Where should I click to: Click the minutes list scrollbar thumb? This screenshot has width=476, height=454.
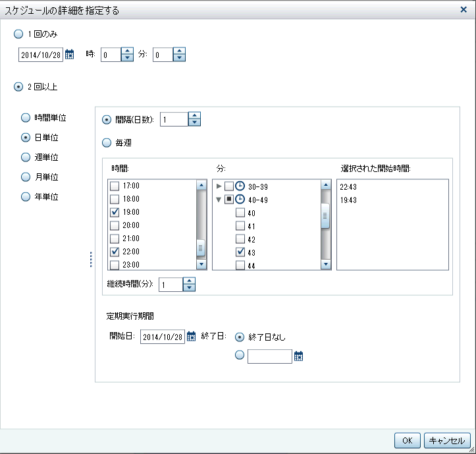tap(325, 215)
